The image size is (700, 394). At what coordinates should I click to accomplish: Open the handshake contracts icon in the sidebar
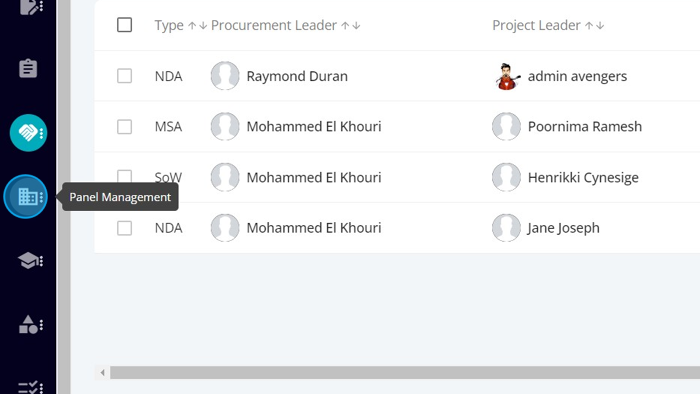pos(28,133)
